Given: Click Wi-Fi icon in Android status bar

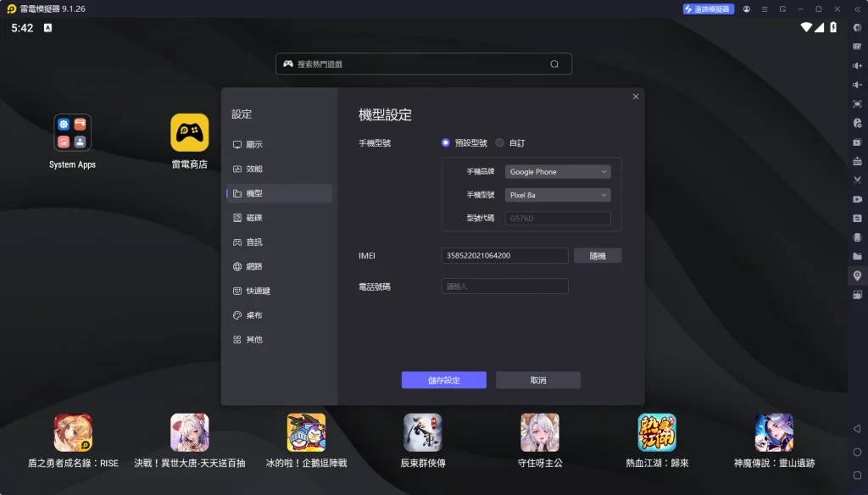Looking at the screenshot, I should [807, 27].
